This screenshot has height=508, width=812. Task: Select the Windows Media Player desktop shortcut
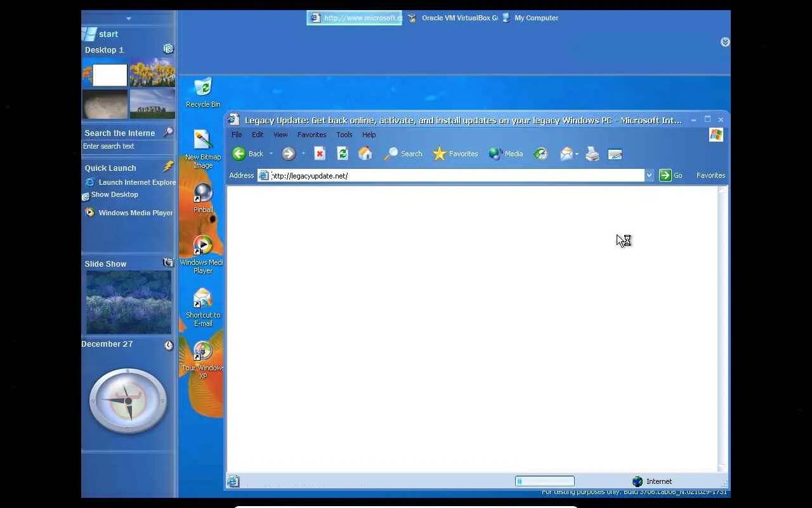(203, 255)
